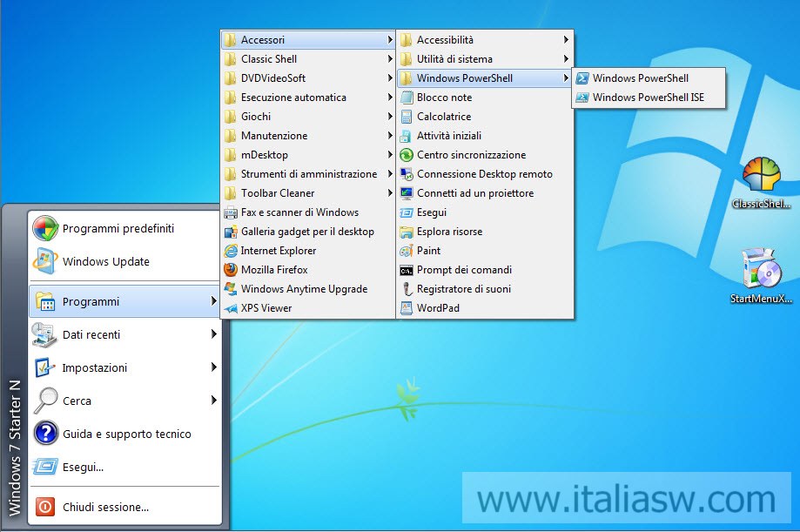Click the Internet Explorer icon
The height and width of the screenshot is (532, 800).
click(231, 251)
